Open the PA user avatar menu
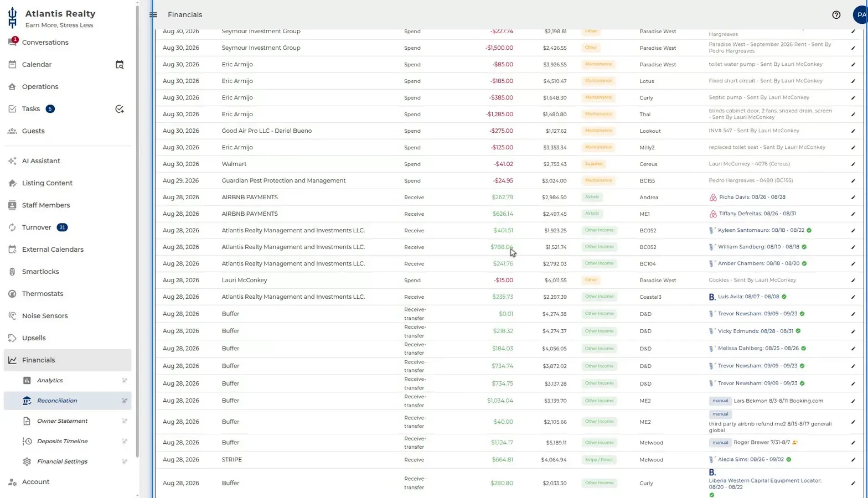 (861, 15)
